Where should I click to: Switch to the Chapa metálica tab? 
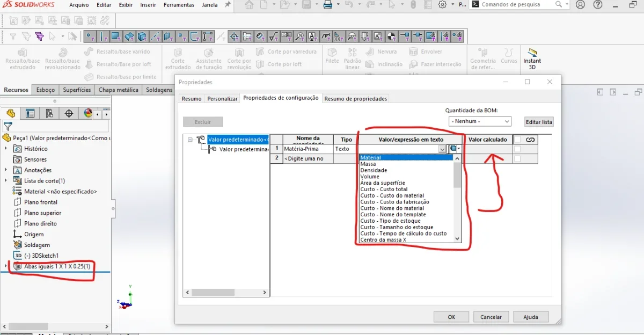coord(119,90)
